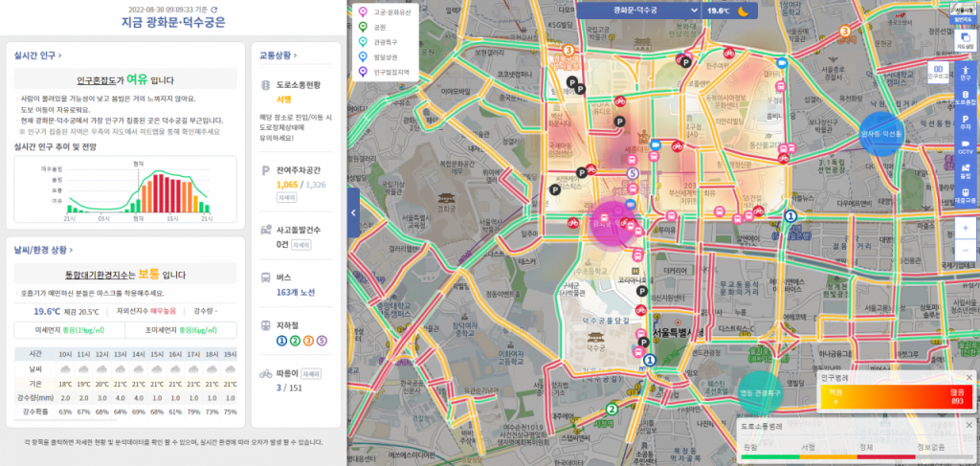The height and width of the screenshot is (466, 980).
Task: Expand the 실시간 인구 section
Action: coord(35,55)
